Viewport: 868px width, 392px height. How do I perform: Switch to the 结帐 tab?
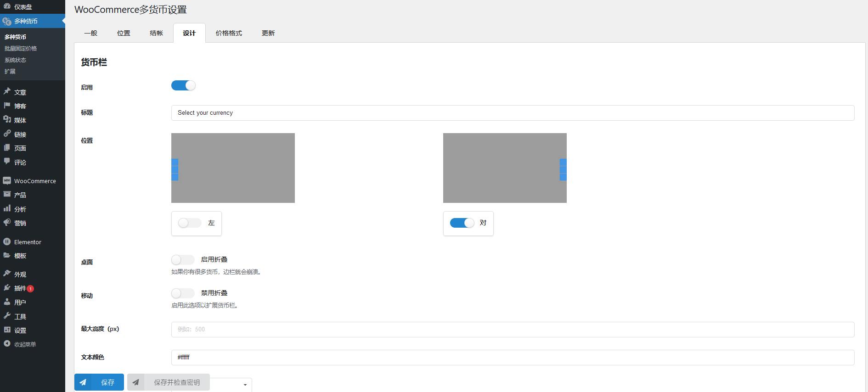tap(156, 33)
